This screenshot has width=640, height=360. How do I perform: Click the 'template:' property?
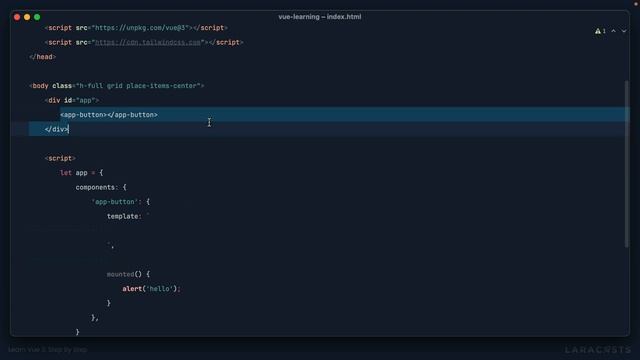[124, 216]
